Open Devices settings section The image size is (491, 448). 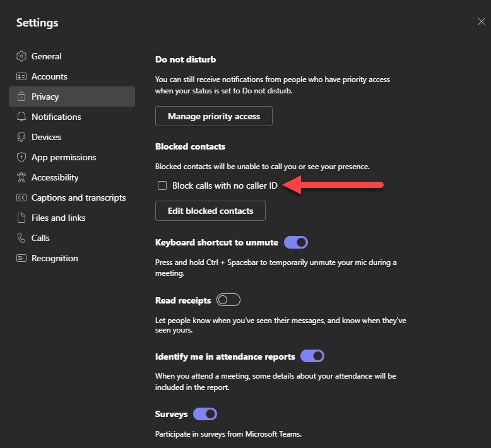72,137
